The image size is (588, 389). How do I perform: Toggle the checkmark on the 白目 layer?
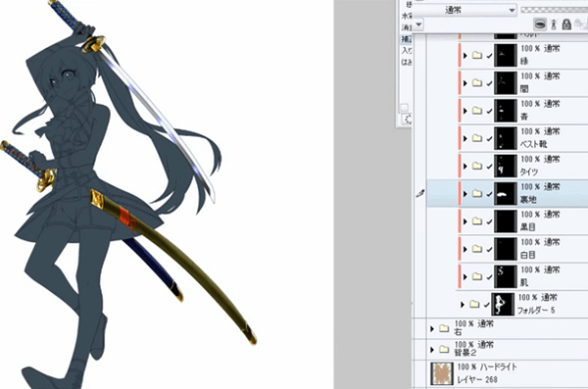coord(489,249)
